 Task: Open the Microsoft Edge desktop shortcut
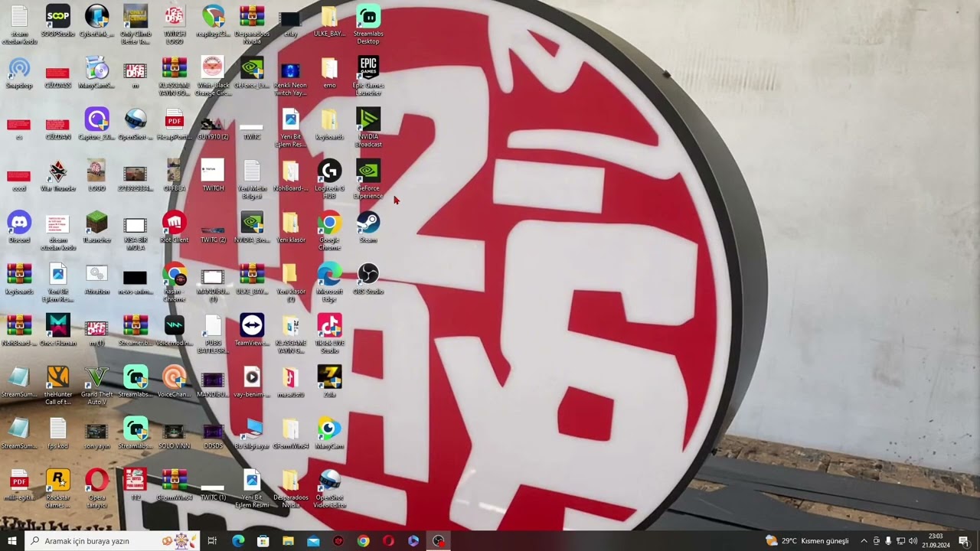329,282
